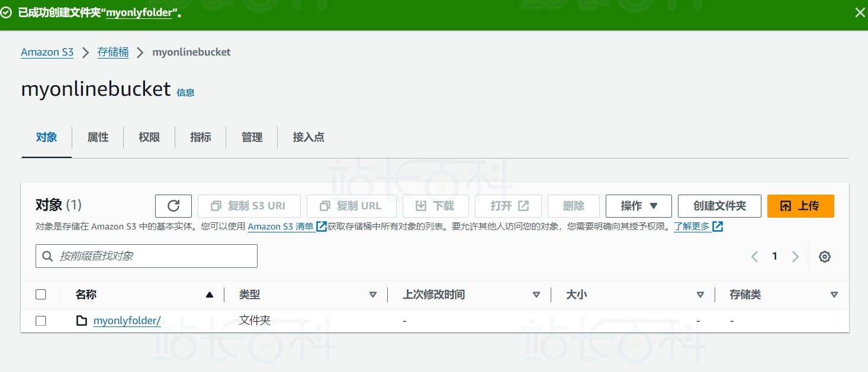Click the 下载 button
Viewport: 868px width, 372px height.
pyautogui.click(x=436, y=206)
